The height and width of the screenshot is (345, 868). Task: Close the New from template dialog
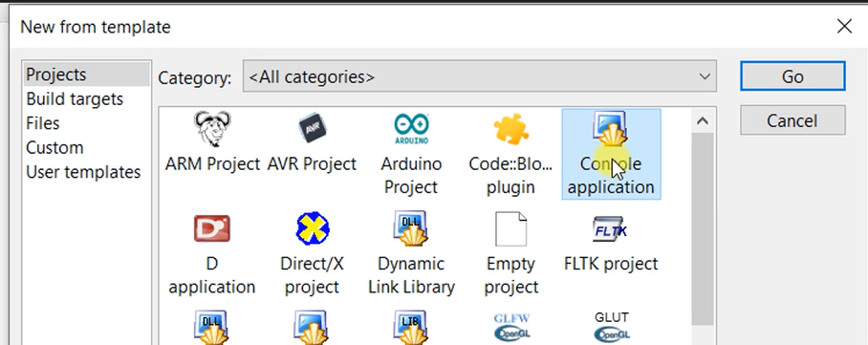point(844,26)
